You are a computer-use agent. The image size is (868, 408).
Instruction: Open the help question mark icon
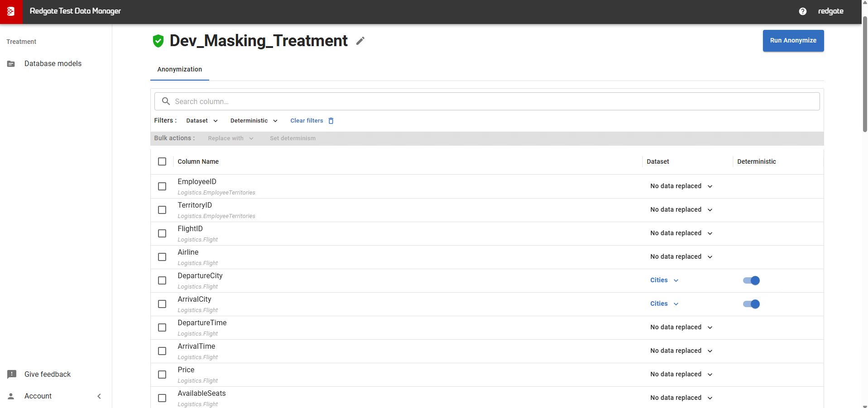802,11
